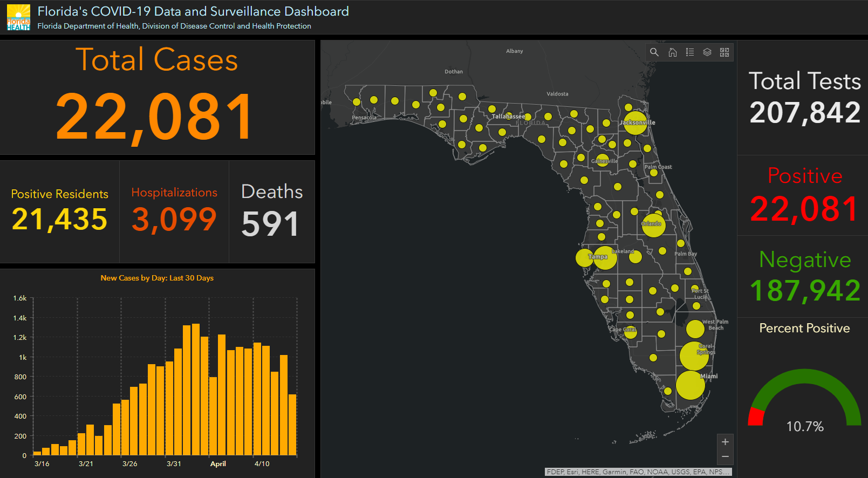Click the Albany label on map
This screenshot has height=478, width=868.
click(x=515, y=51)
